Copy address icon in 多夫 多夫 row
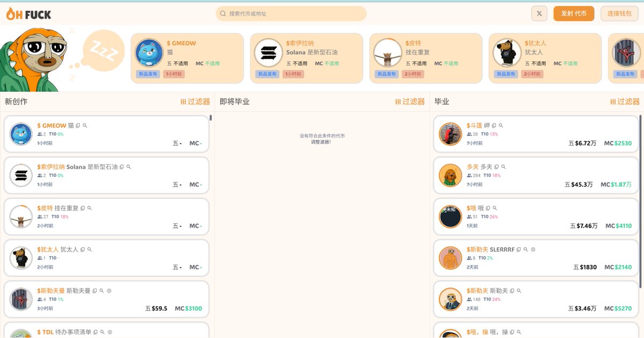This screenshot has height=338, width=644. (496, 167)
